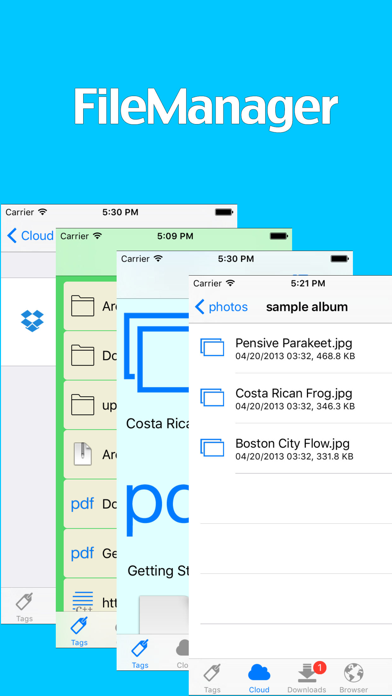Click image icon beside Costa Rican Frog.jpg
Screen dimensions: 392x696
point(212,398)
